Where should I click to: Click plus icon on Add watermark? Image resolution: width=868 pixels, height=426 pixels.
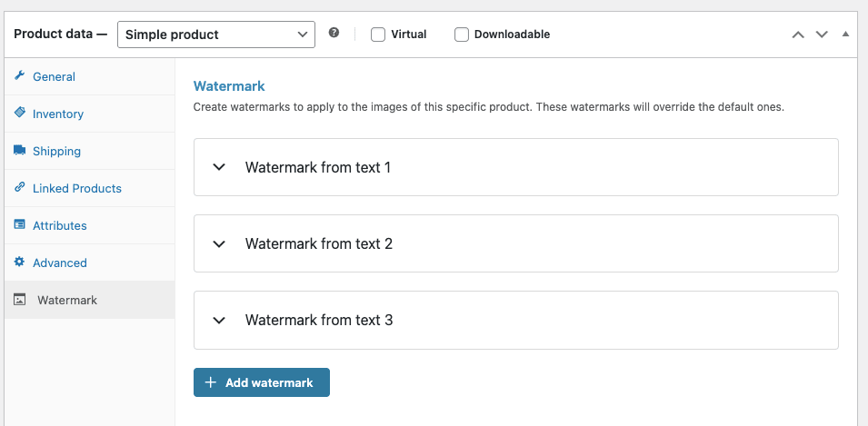pos(210,382)
